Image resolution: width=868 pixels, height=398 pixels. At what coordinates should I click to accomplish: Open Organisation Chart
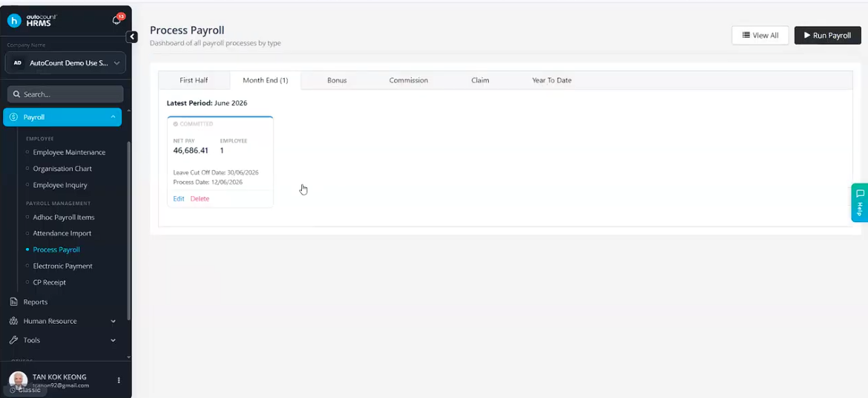(62, 169)
